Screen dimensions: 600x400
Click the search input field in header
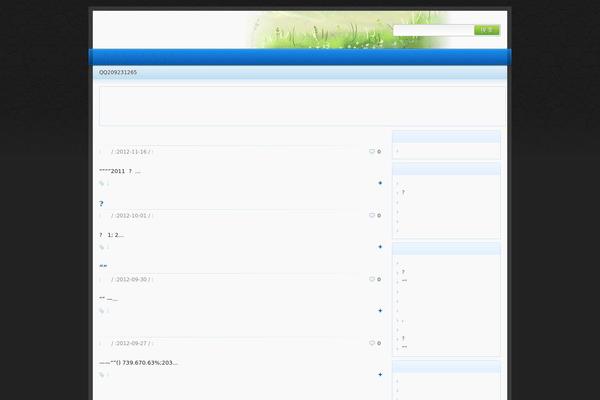point(434,30)
